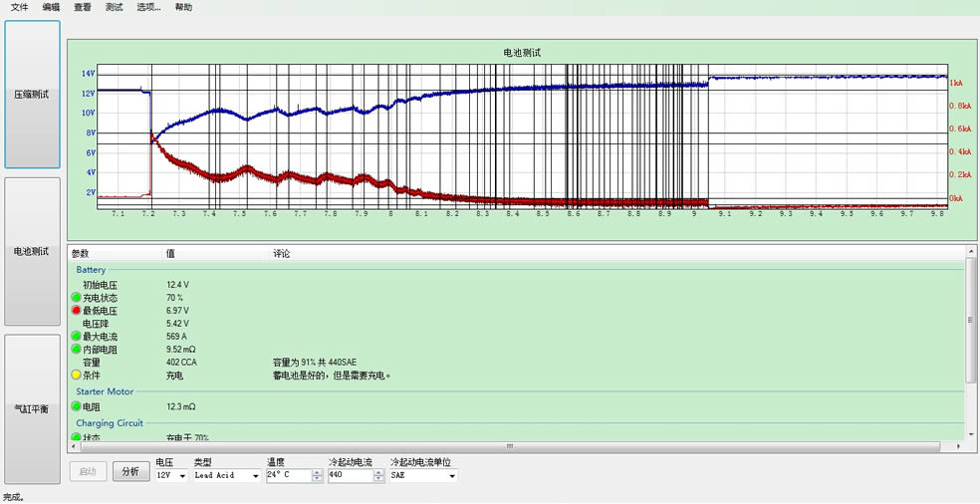Select the 电池测试 side tab

tap(32, 252)
